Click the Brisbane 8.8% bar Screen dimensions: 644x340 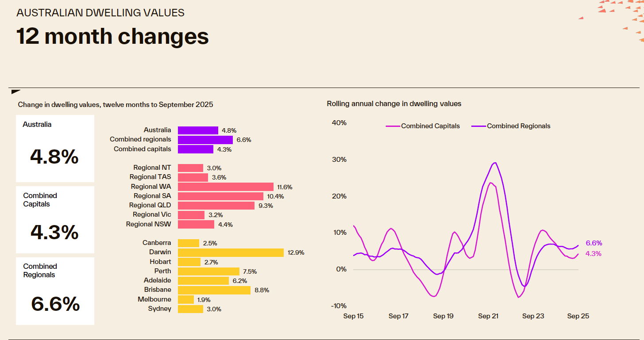click(x=214, y=290)
